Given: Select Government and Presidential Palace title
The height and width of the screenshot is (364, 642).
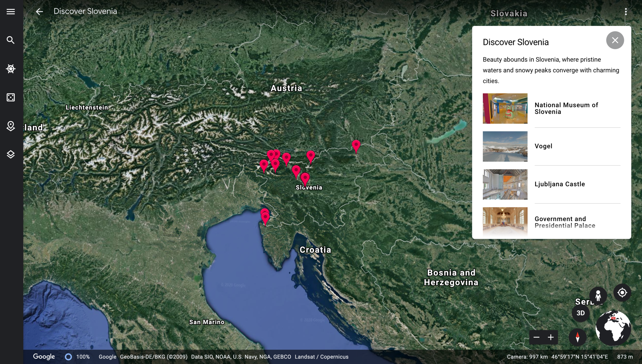Looking at the screenshot, I should [565, 222].
